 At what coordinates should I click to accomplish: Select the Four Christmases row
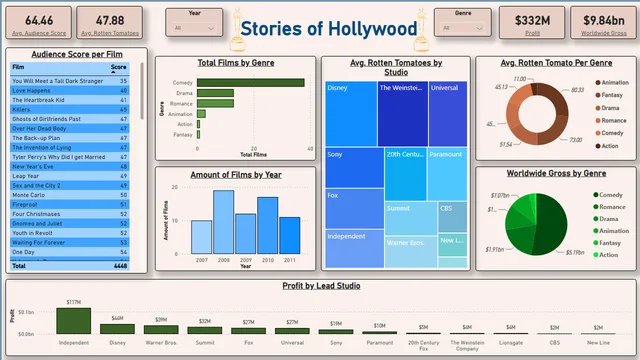(x=69, y=214)
